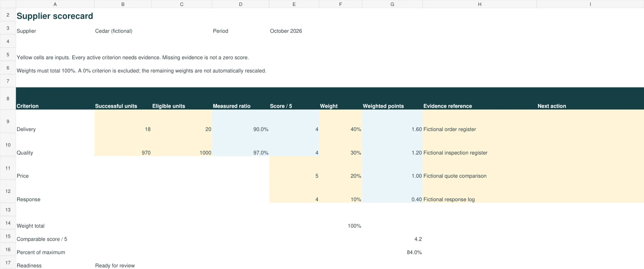Image resolution: width=644 pixels, height=269 pixels.
Task: Click the Next action header cell
Action: click(x=590, y=98)
